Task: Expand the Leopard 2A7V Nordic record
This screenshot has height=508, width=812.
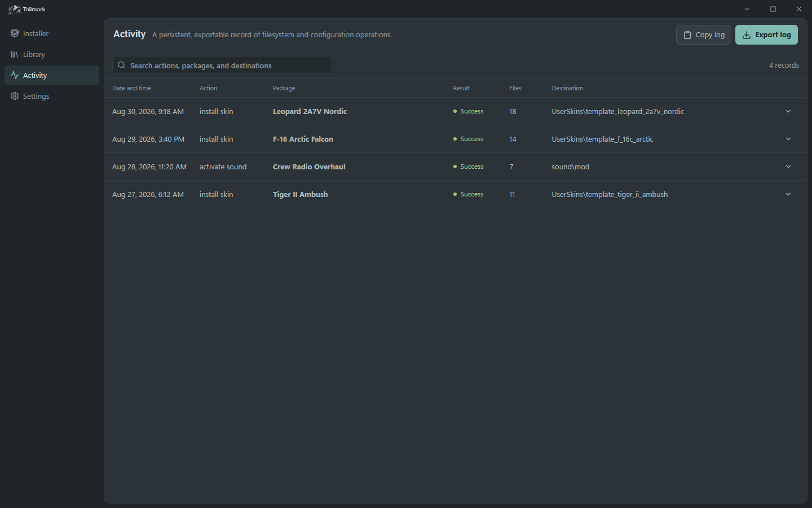Action: 788,111
